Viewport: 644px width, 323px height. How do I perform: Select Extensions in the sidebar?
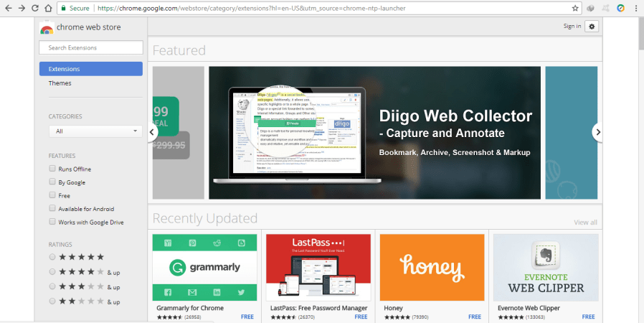pyautogui.click(x=91, y=69)
